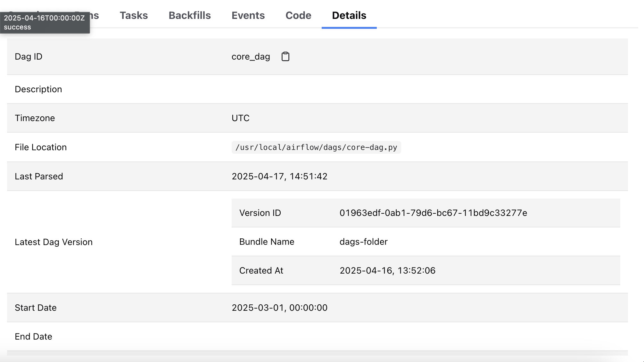Click the End Date label
644x362 pixels.
33,337
